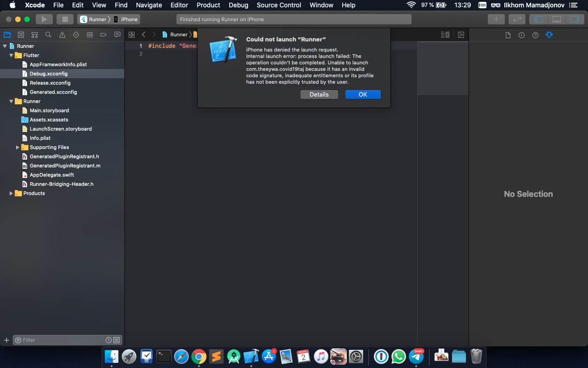Click the Details button in dialog

(x=319, y=94)
